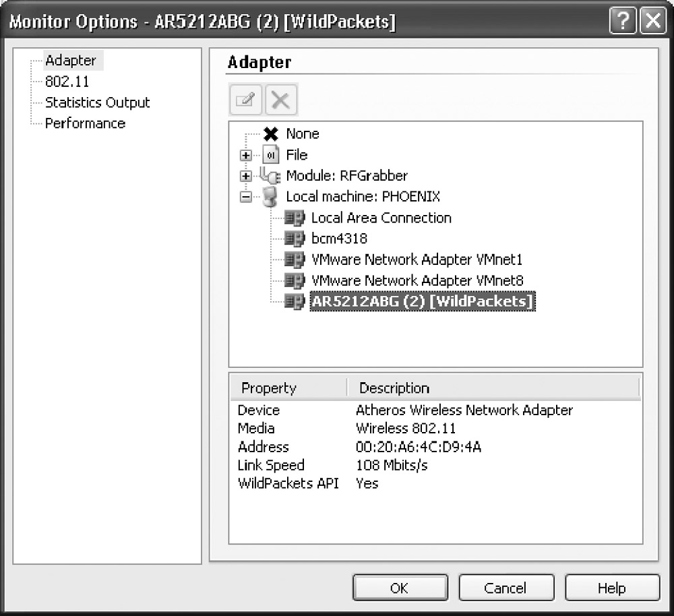This screenshot has height=616, width=674.
Task: Click the MAC address 00:20:A6:4C:D9:4A
Action: pyautogui.click(x=419, y=447)
